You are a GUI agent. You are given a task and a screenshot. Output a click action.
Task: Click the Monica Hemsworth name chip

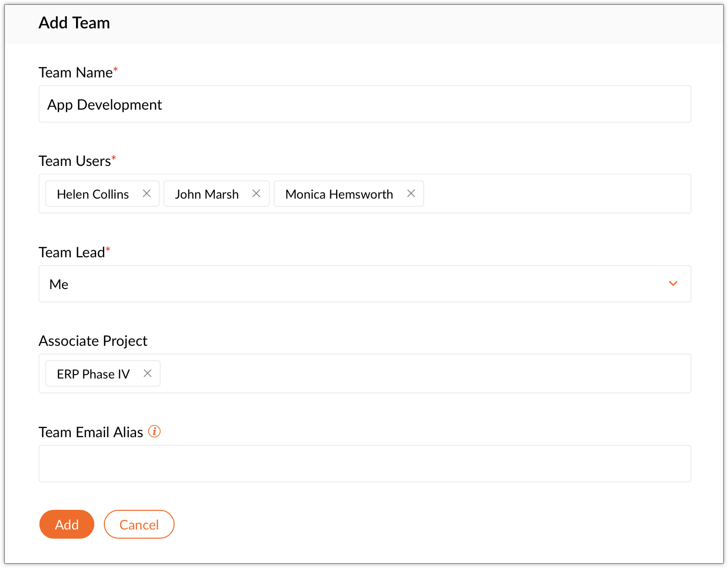[339, 194]
